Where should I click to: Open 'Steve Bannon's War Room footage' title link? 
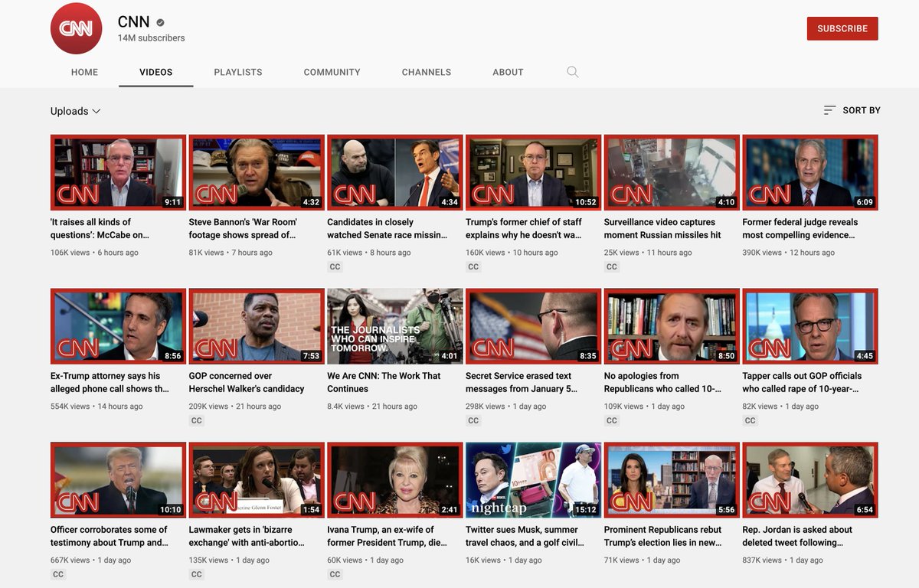click(x=243, y=228)
